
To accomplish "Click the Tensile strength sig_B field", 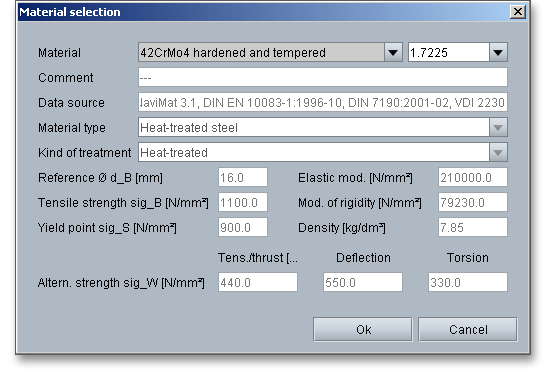I will pos(243,202).
